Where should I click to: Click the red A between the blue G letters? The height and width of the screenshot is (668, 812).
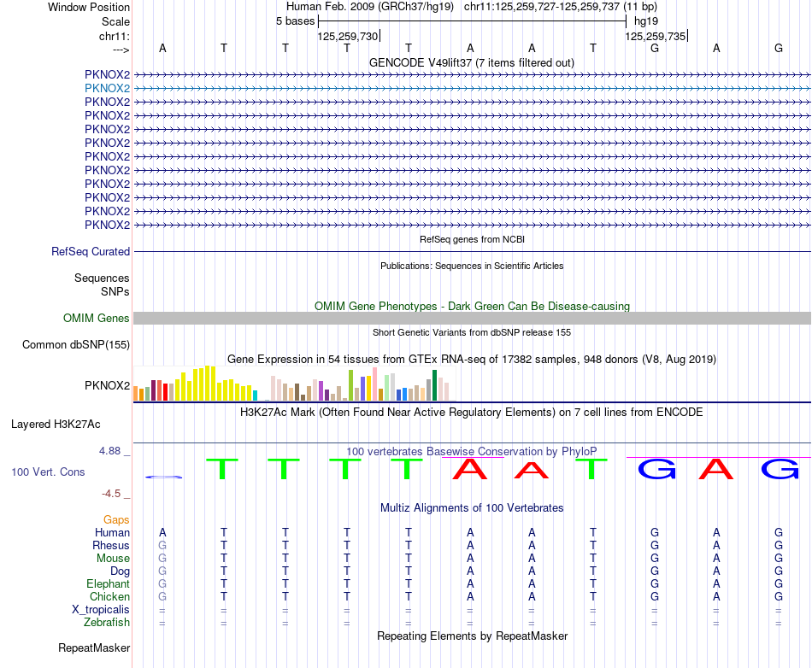pos(717,469)
